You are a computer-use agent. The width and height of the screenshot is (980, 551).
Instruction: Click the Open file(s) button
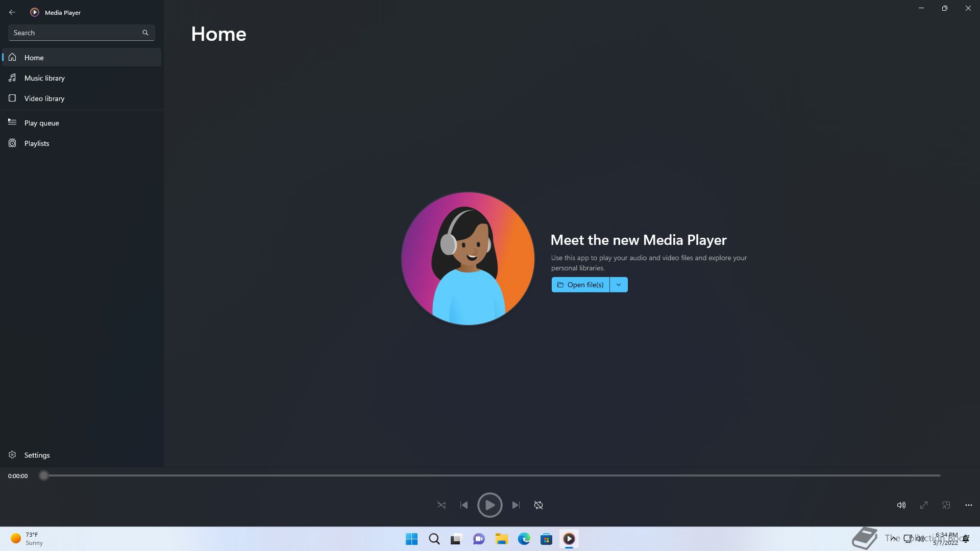580,285
